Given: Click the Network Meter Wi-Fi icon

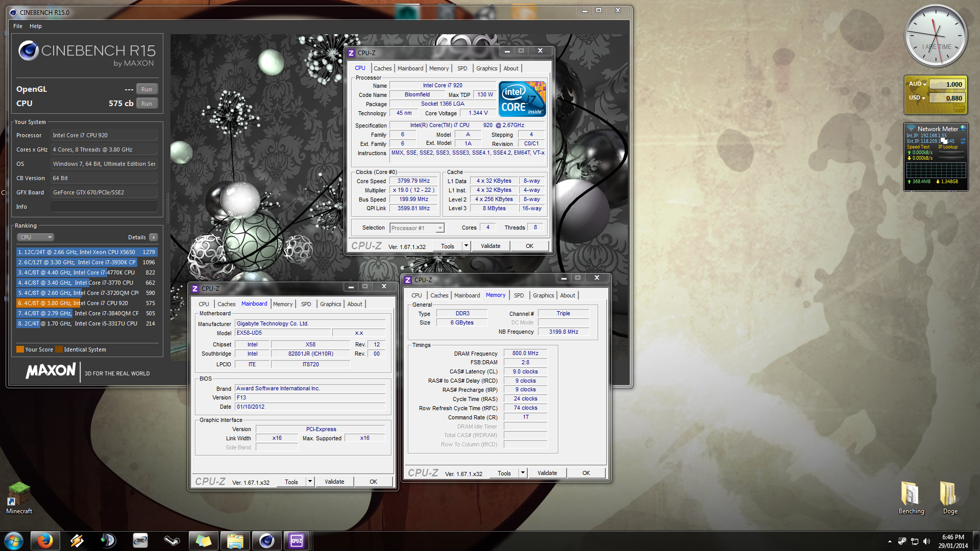Looking at the screenshot, I should [x=911, y=128].
